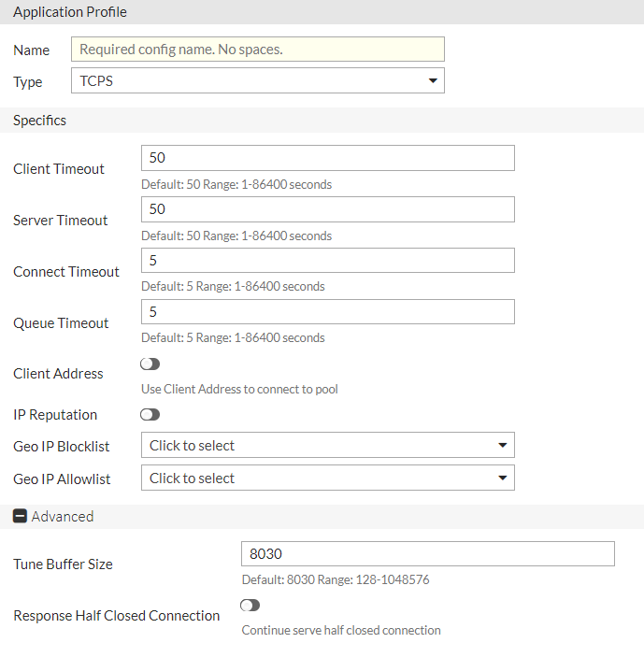This screenshot has height=657, width=644.
Task: Select the Connect Timeout input box
Action: pos(327,261)
